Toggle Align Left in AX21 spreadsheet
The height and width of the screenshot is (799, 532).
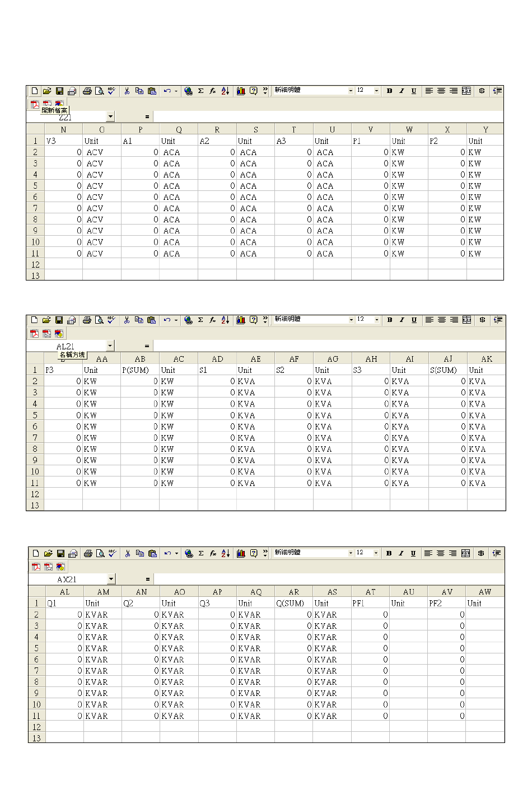[428, 553]
